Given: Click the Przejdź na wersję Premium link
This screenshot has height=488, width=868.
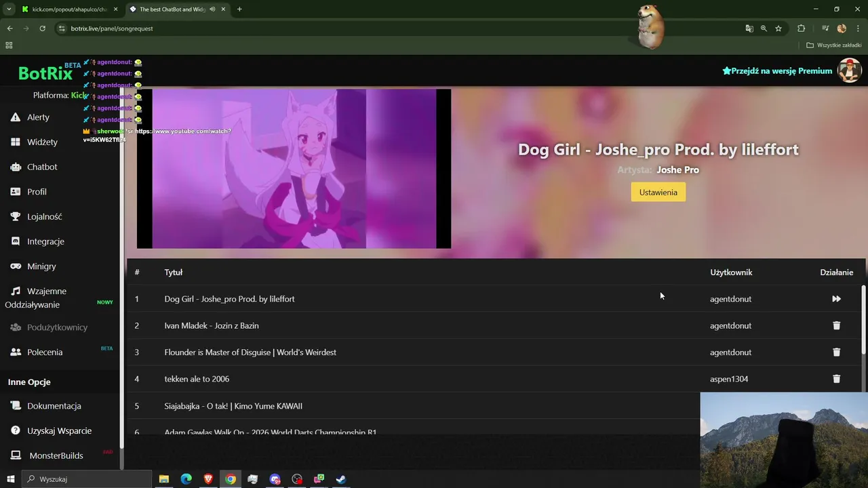Looking at the screenshot, I should (x=777, y=70).
